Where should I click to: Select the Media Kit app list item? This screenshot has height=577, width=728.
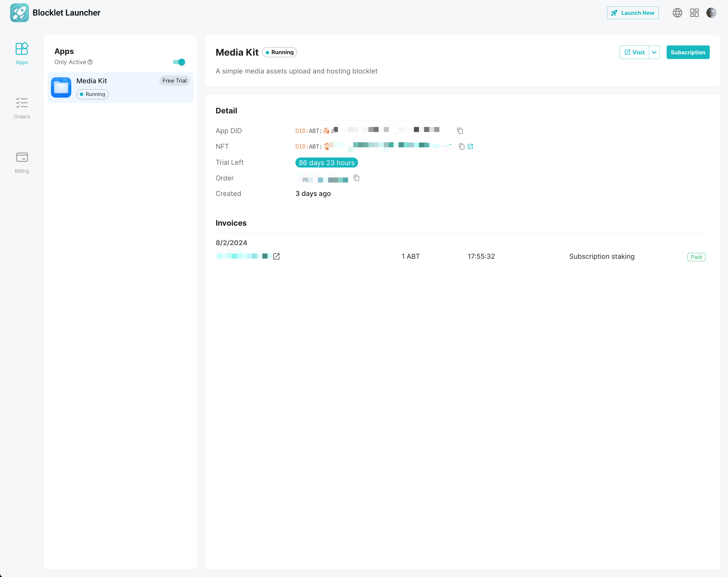pos(121,87)
